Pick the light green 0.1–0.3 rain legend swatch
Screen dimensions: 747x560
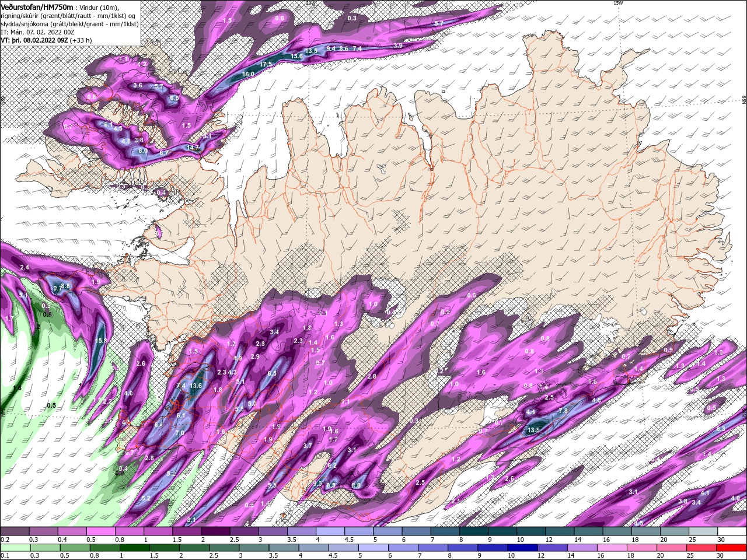15,548
